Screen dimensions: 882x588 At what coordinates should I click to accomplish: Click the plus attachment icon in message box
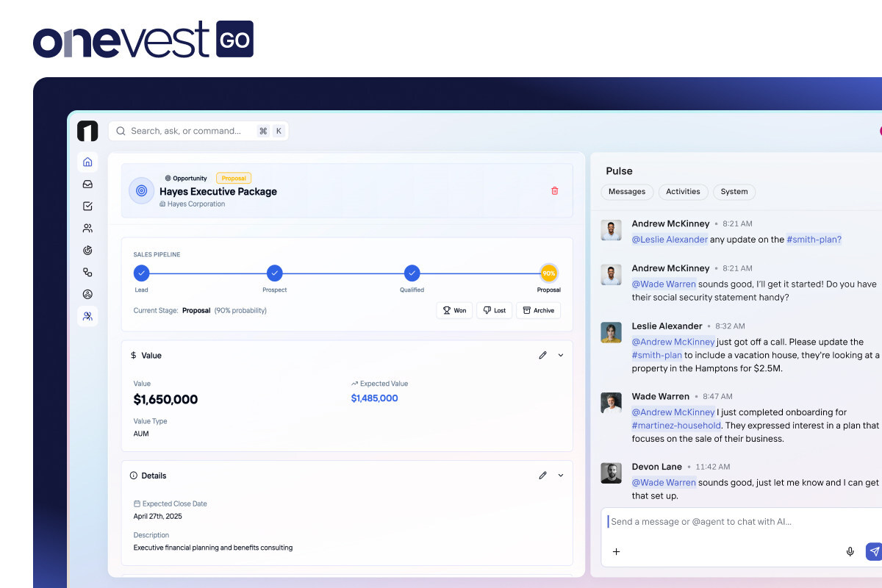pyautogui.click(x=616, y=551)
